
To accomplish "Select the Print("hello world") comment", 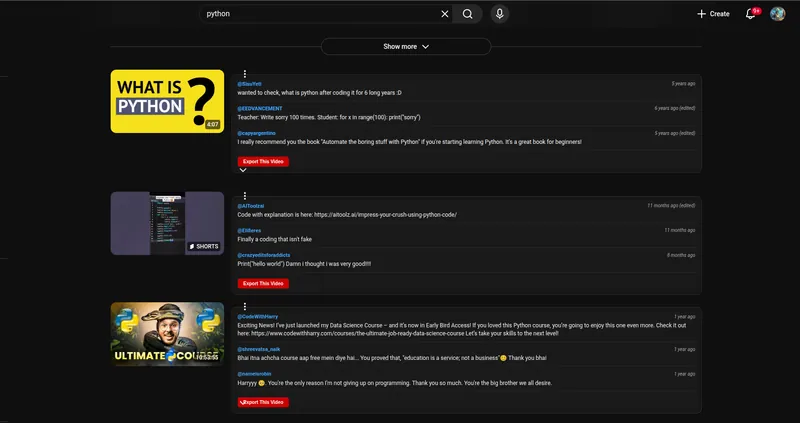I will (304, 264).
